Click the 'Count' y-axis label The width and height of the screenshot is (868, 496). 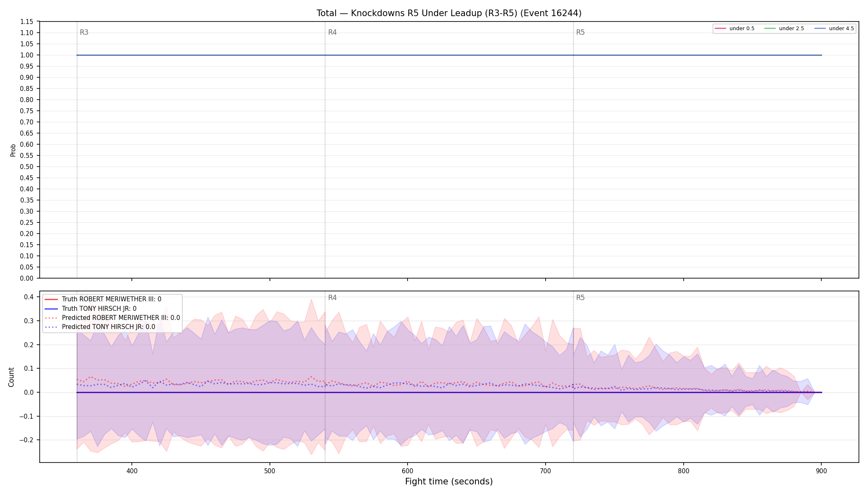(11, 377)
